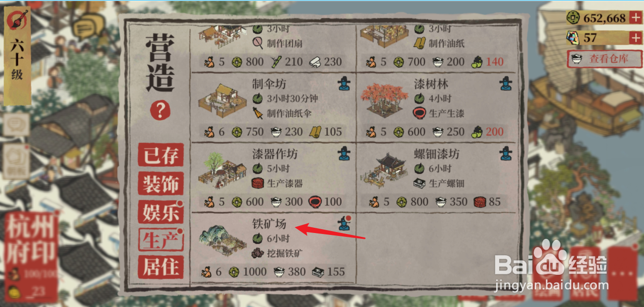The image size is (644, 307).
Task: Open the 娱乐 category tab
Action: (161, 212)
